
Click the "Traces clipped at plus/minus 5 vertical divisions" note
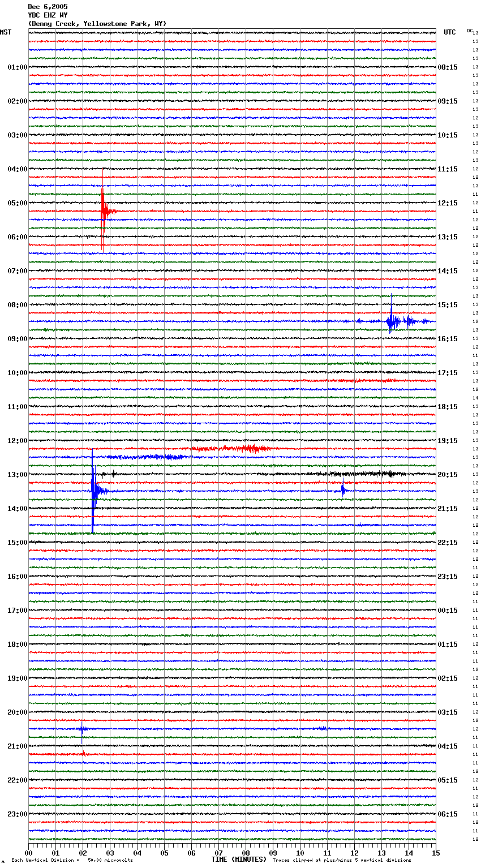click(342, 861)
